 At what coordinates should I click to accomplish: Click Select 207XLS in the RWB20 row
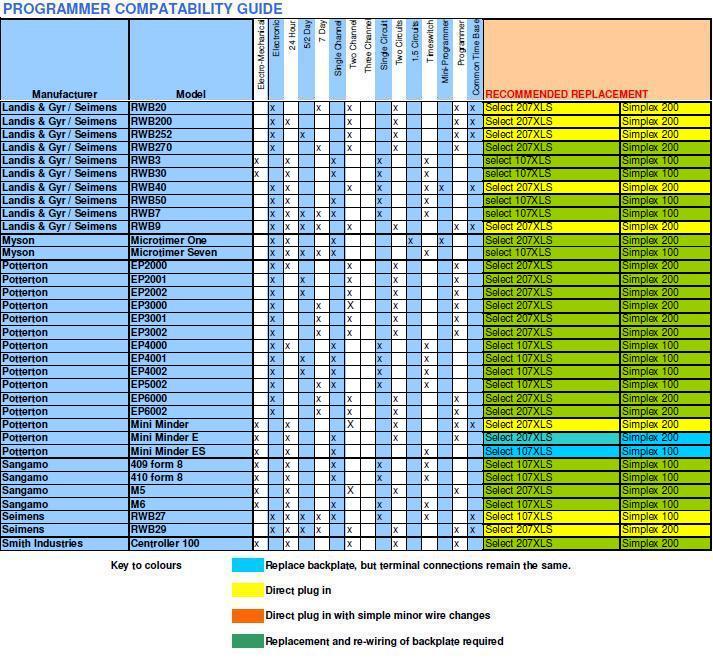tap(518, 107)
